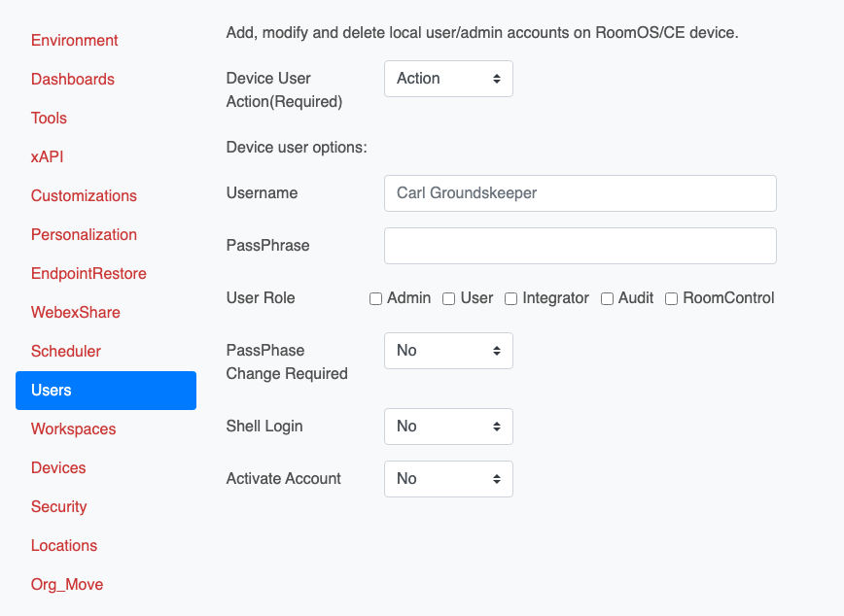844x616 pixels.
Task: Open the Device User Action dropdown
Action: 448,79
